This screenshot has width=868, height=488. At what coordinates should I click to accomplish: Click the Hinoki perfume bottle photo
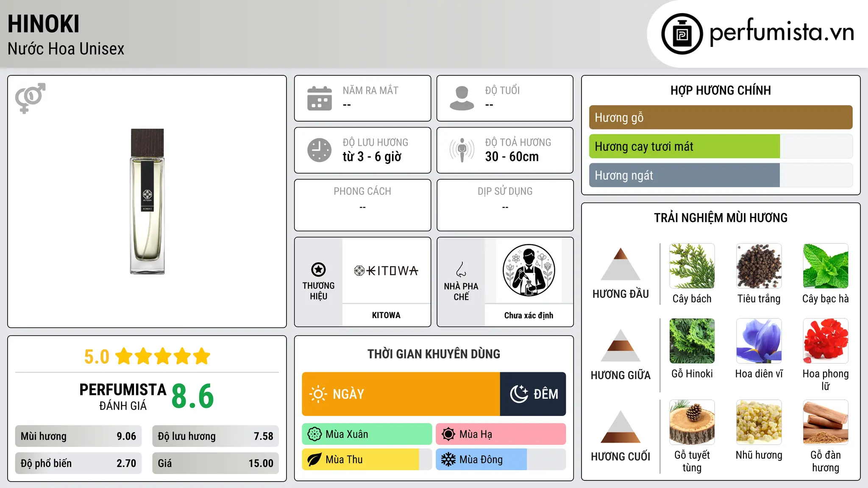(x=147, y=201)
